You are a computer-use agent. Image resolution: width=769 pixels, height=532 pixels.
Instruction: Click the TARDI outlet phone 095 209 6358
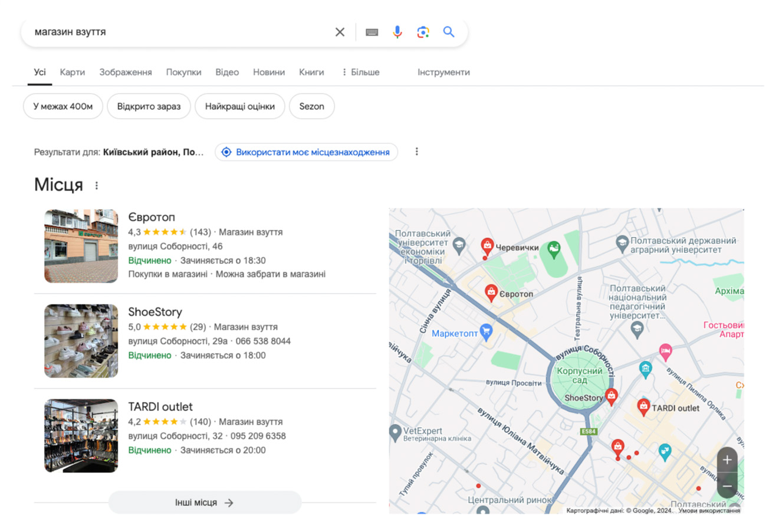coord(259,436)
